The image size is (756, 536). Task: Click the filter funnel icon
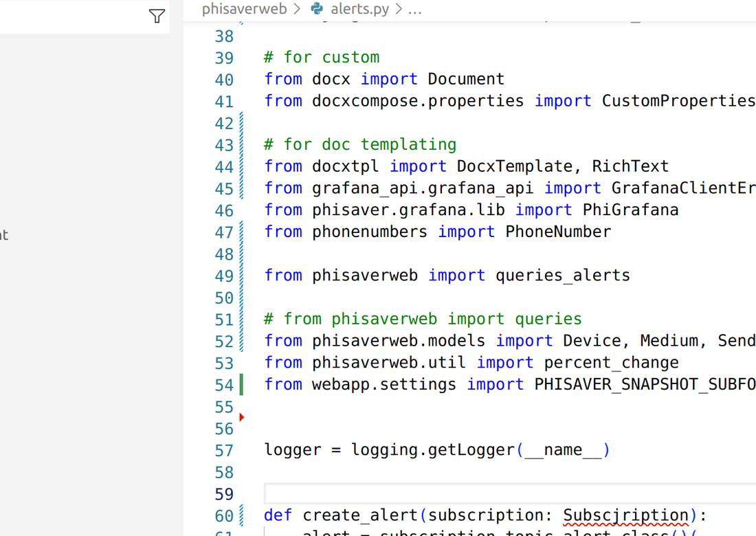tap(157, 16)
